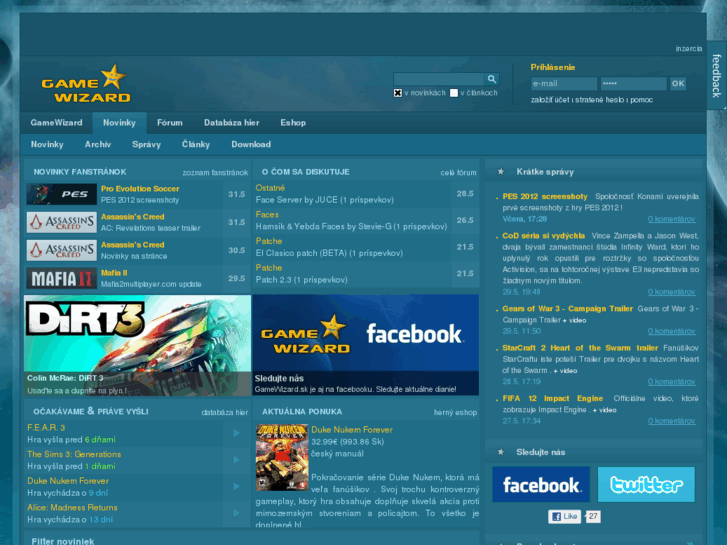Open the 'El Clasico patch (BETA)' thread
The image size is (727, 545).
pos(329,253)
